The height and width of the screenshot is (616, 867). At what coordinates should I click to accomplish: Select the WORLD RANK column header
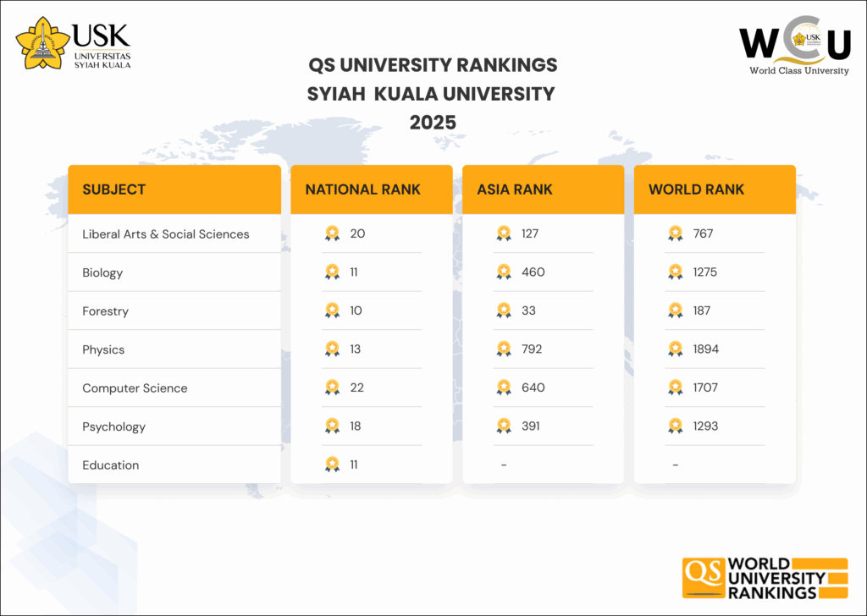coord(715,190)
